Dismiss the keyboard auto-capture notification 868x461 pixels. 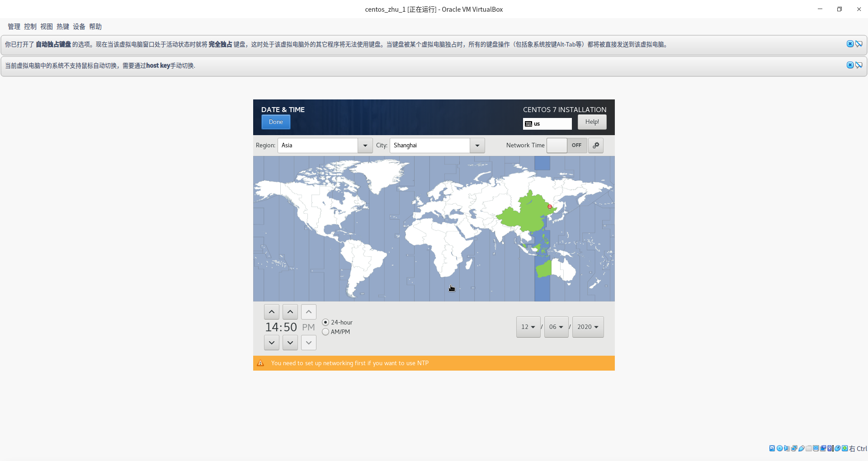tap(850, 44)
